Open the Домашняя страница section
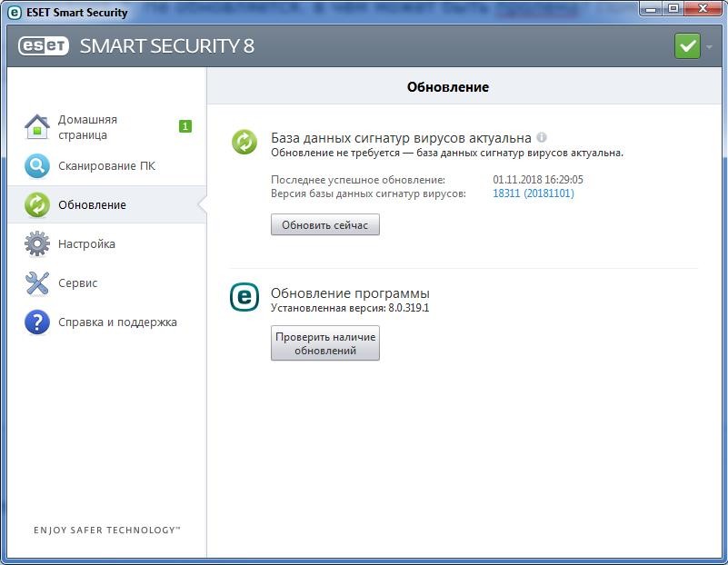 87,127
